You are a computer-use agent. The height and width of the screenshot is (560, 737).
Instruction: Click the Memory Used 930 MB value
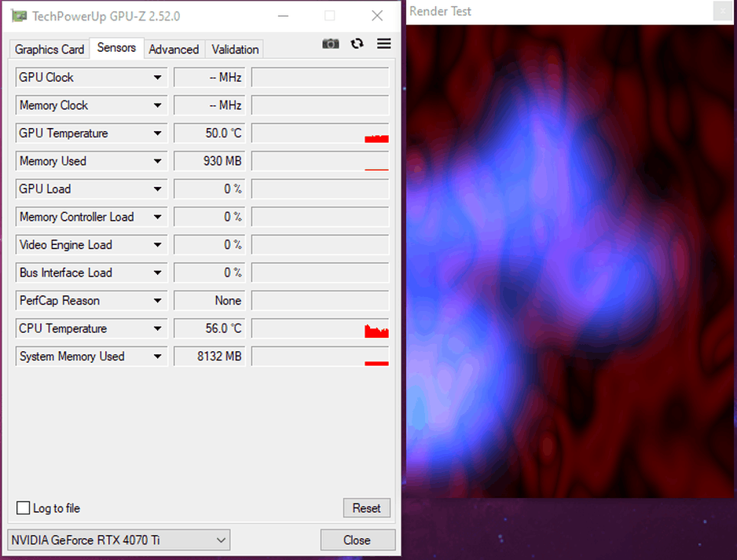tap(210, 161)
